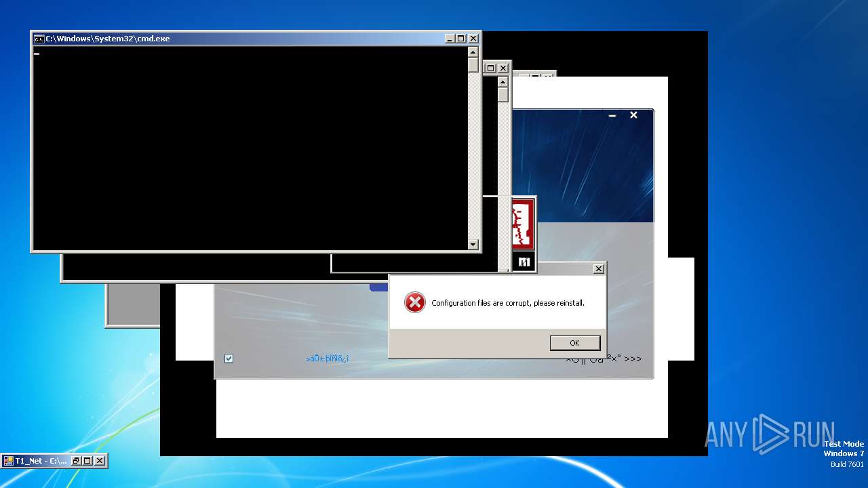
Task: Click the 'Configuration files are corrupt' message
Action: [508, 303]
